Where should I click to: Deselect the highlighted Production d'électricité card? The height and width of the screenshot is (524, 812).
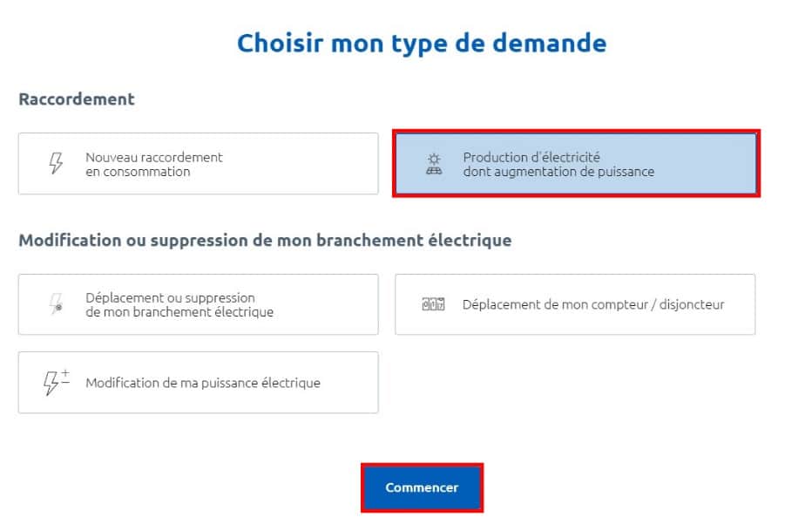(578, 164)
